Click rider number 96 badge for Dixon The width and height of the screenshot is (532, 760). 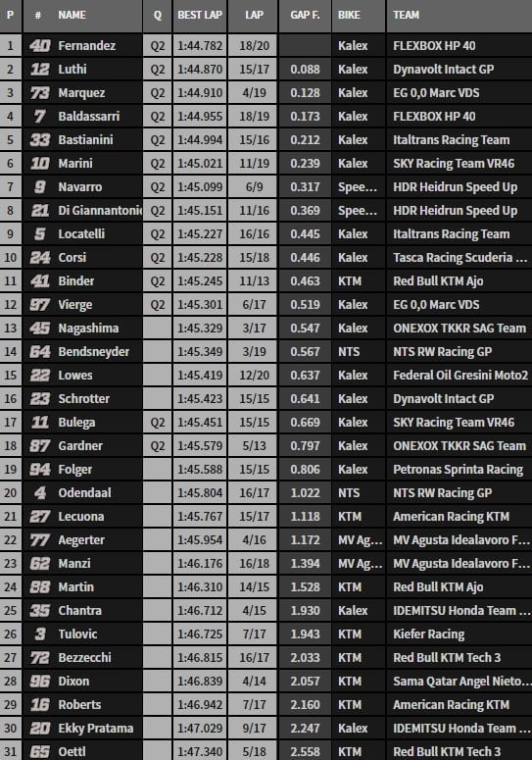[x=40, y=681]
